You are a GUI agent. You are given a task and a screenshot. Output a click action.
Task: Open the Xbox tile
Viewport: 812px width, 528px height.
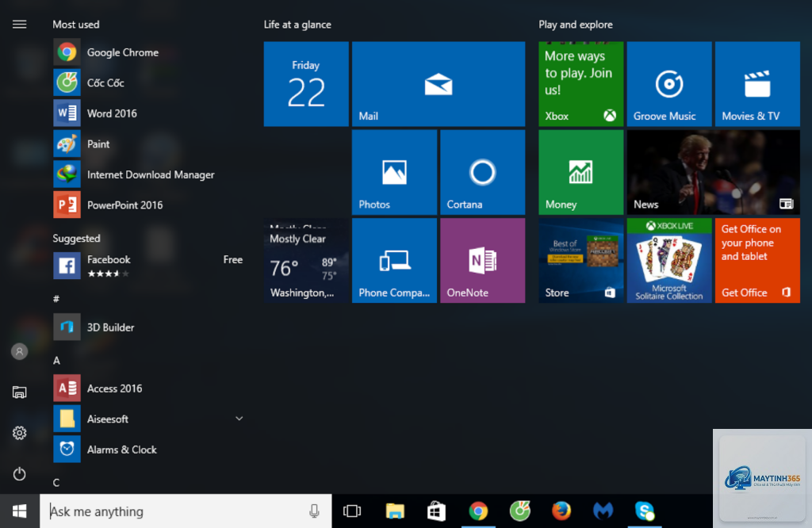click(581, 84)
